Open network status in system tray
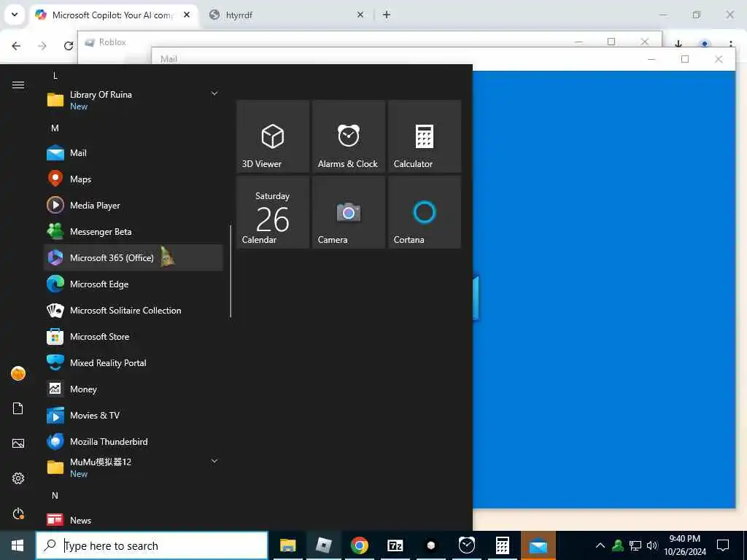The width and height of the screenshot is (747, 560). click(x=635, y=545)
